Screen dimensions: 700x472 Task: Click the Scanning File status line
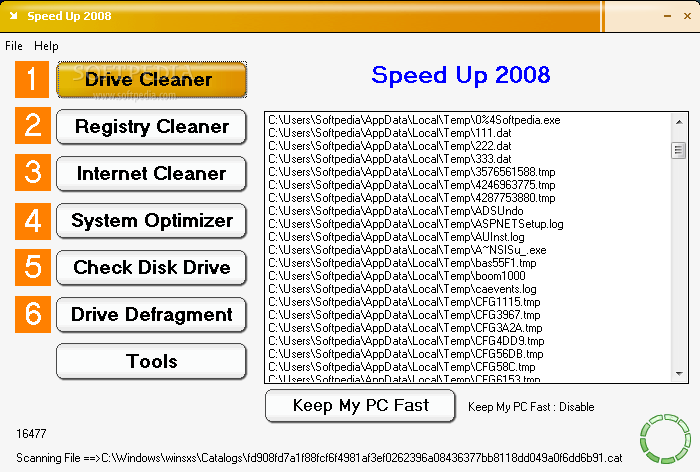point(319,458)
